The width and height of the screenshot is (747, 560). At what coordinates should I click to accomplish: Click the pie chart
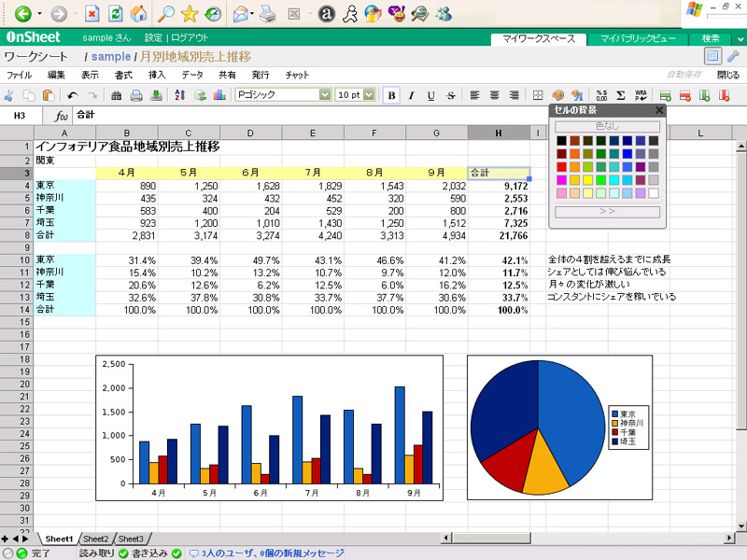point(538,427)
